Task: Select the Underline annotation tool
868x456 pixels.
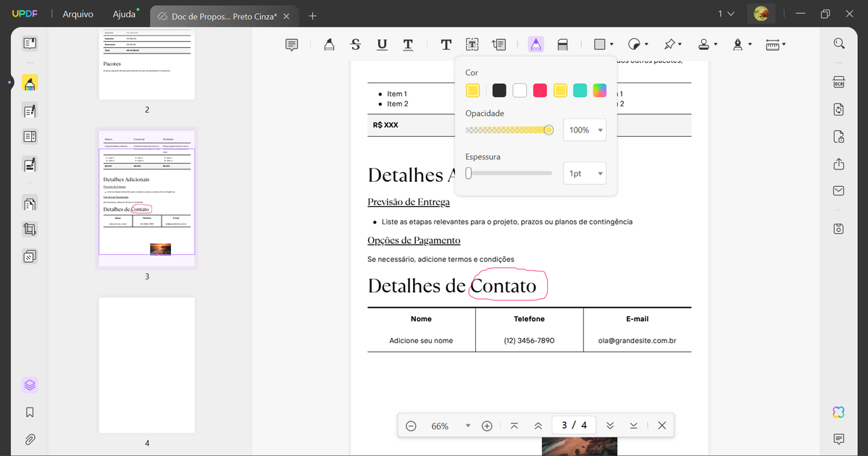Action: click(x=382, y=44)
